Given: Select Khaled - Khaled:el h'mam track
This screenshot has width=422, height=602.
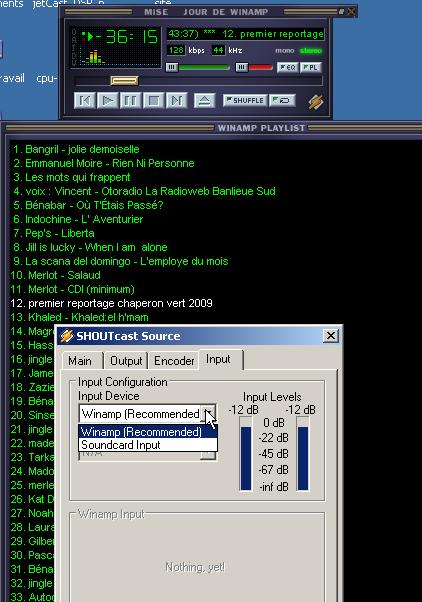Looking at the screenshot, I should point(79,317).
